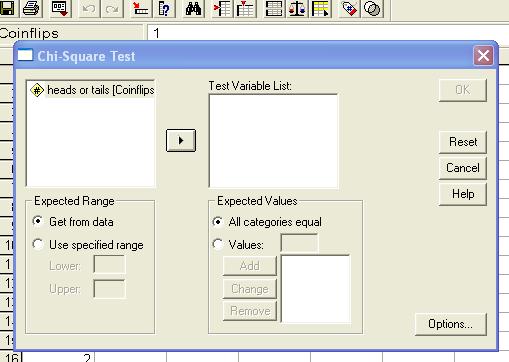Choose the Use specified range option
The image size is (509, 362).
(x=38, y=244)
